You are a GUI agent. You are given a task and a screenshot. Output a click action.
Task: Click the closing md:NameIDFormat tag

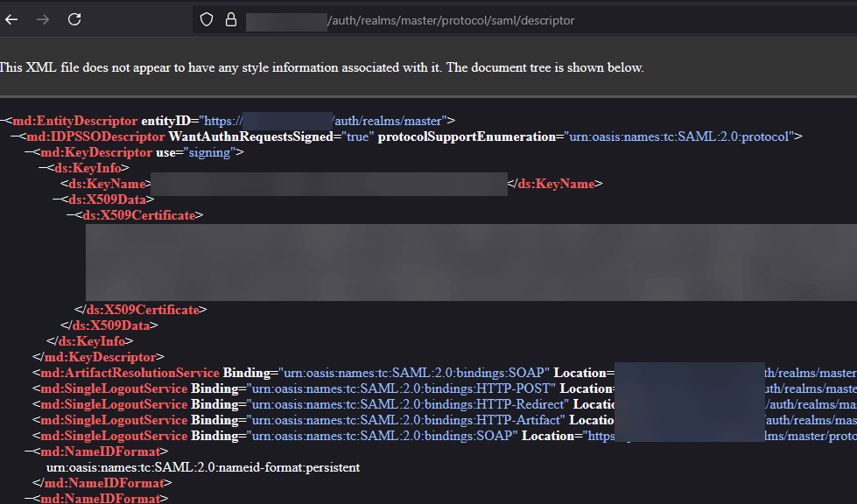tap(102, 483)
